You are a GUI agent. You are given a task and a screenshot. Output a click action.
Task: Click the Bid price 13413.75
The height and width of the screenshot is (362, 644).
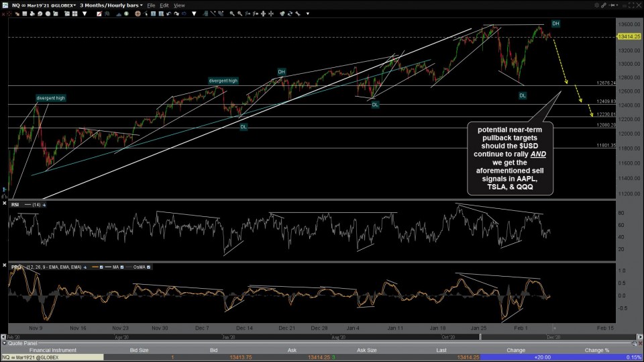pyautogui.click(x=241, y=357)
